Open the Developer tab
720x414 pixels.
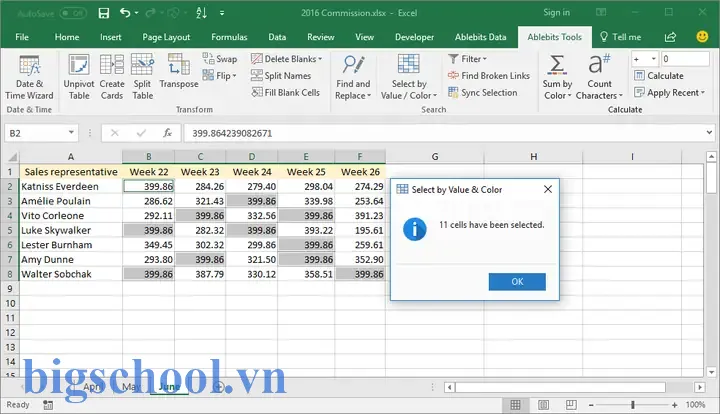[x=414, y=37]
